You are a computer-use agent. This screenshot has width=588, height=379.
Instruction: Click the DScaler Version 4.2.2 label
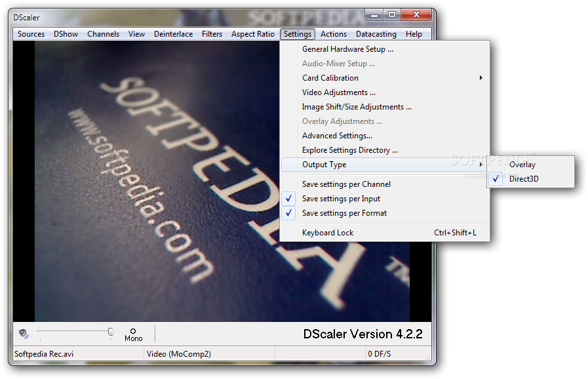(363, 334)
